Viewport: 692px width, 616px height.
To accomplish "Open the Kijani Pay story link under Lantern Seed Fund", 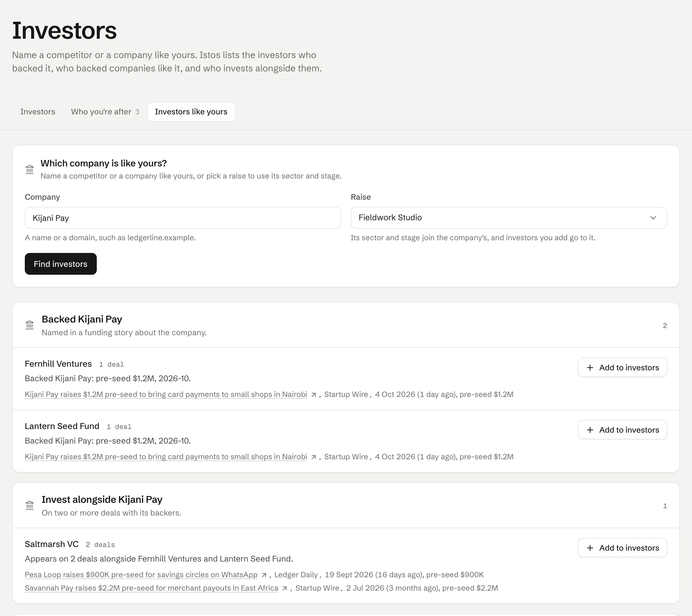I will 166,457.
